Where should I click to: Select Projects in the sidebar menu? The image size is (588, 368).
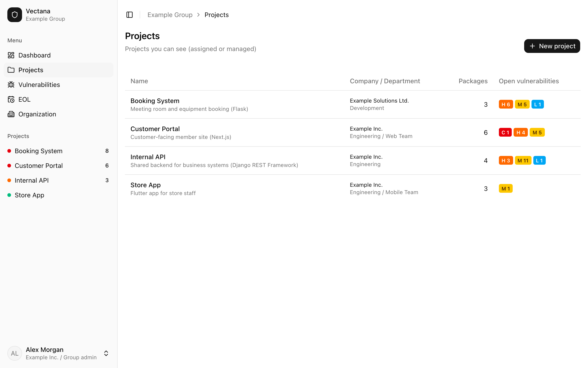pos(59,70)
